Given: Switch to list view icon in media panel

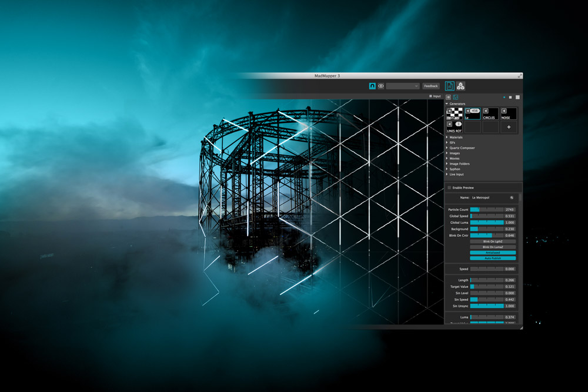Looking at the screenshot, I should click(x=448, y=97).
